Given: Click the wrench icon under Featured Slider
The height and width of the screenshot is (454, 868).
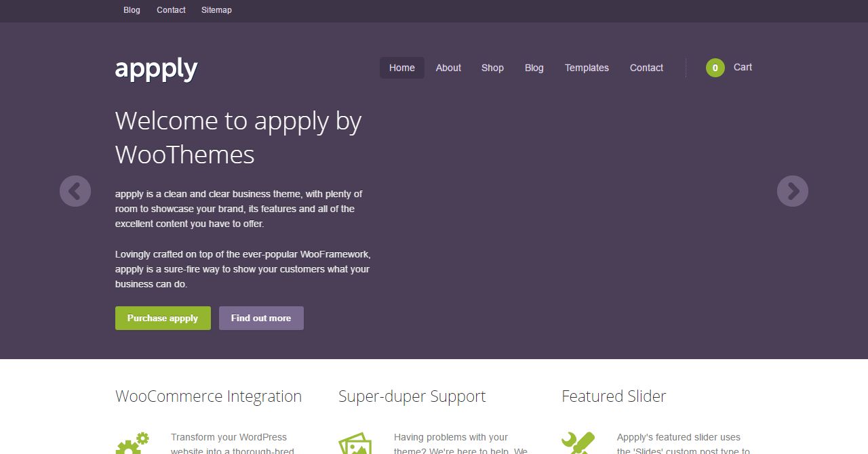Looking at the screenshot, I should [x=578, y=443].
